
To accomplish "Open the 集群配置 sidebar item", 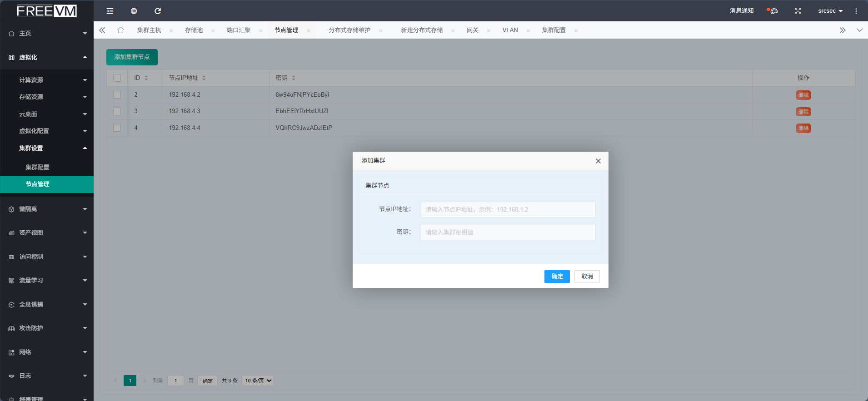I will click(37, 167).
